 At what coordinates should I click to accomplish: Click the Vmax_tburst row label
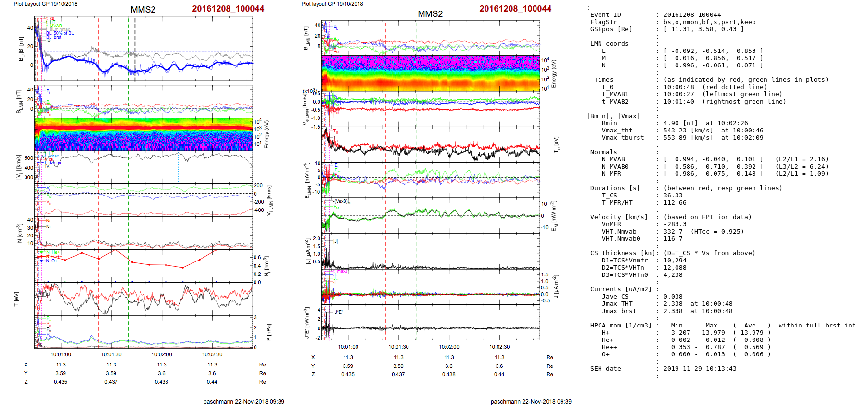click(x=623, y=138)
